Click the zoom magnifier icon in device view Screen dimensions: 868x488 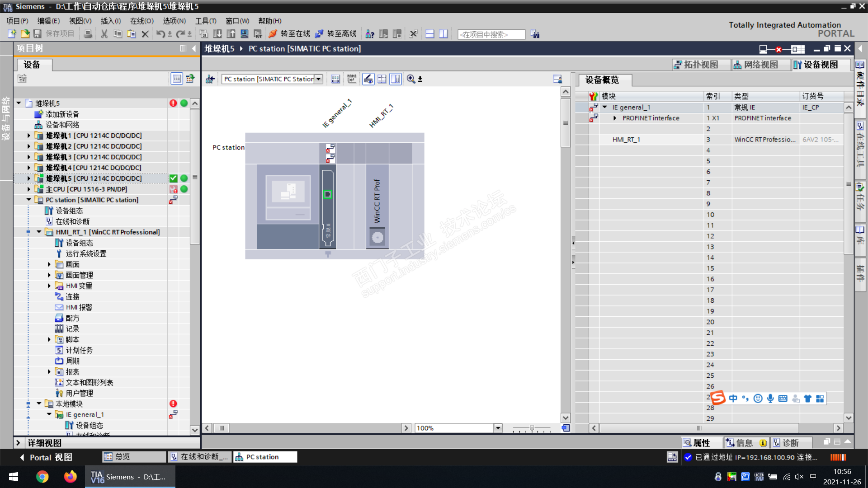(x=410, y=79)
